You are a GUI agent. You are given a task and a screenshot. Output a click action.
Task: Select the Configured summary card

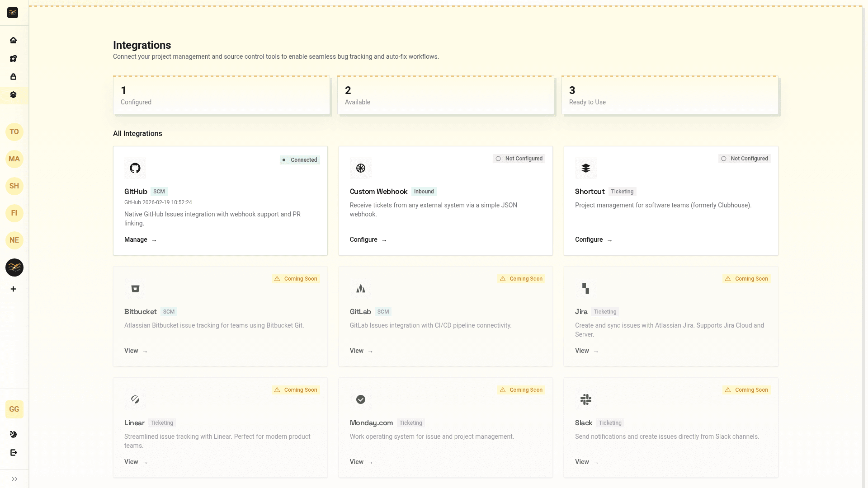coord(221,95)
